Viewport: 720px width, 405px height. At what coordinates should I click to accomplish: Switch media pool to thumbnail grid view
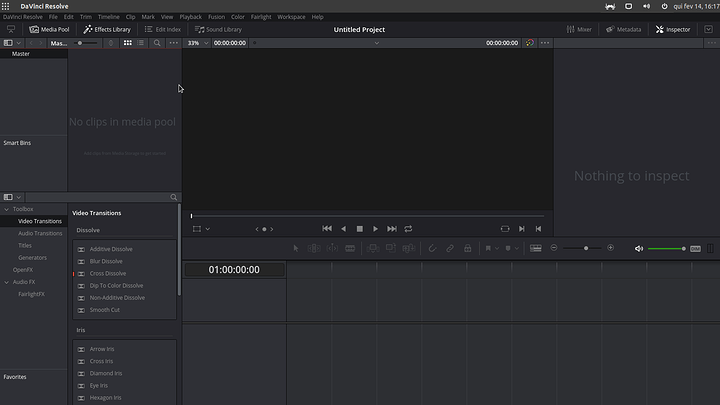127,43
